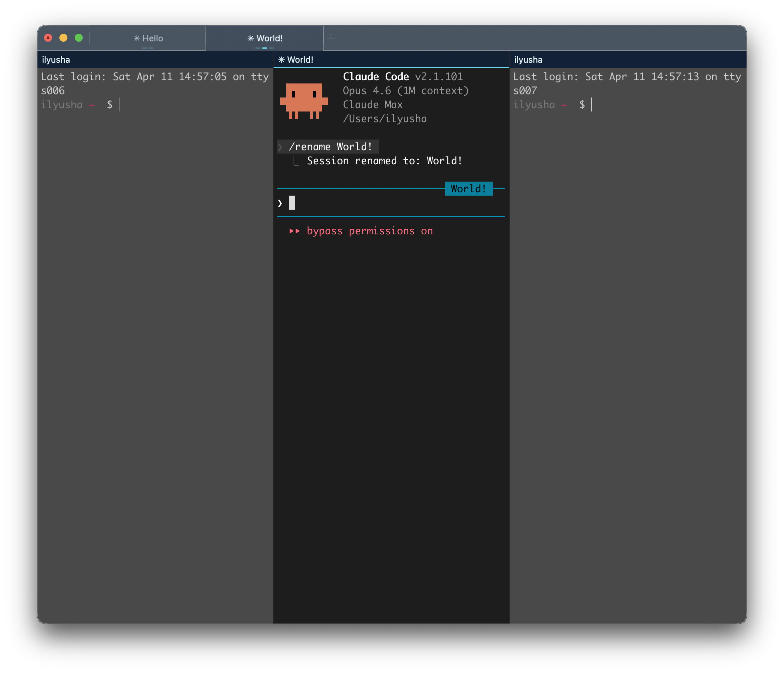Minimize window with yellow button
This screenshot has height=673, width=784.
(64, 38)
